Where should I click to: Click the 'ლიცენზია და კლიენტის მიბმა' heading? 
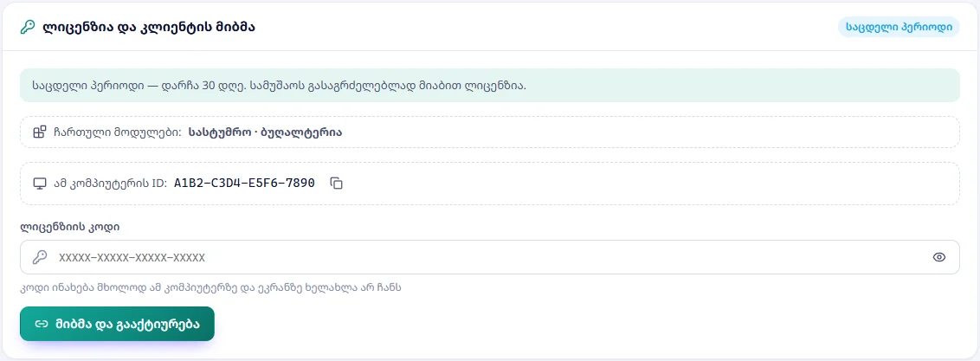[x=148, y=27]
